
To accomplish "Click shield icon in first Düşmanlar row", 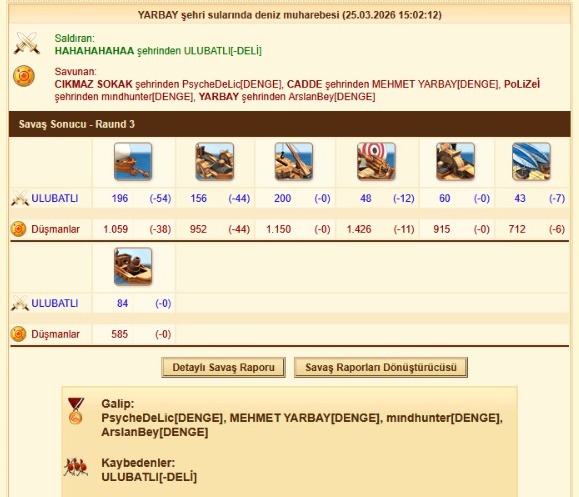I will pyautogui.click(x=18, y=229).
